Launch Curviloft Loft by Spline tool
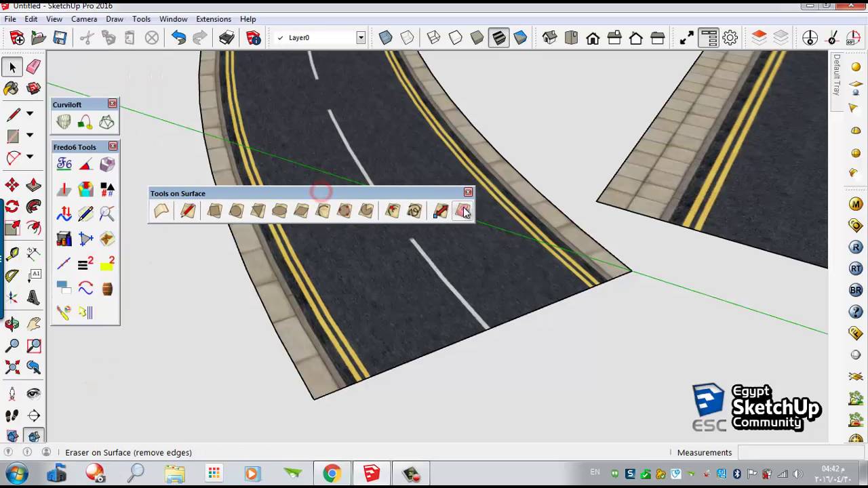Screen dimensions: 868x488 [x=64, y=122]
